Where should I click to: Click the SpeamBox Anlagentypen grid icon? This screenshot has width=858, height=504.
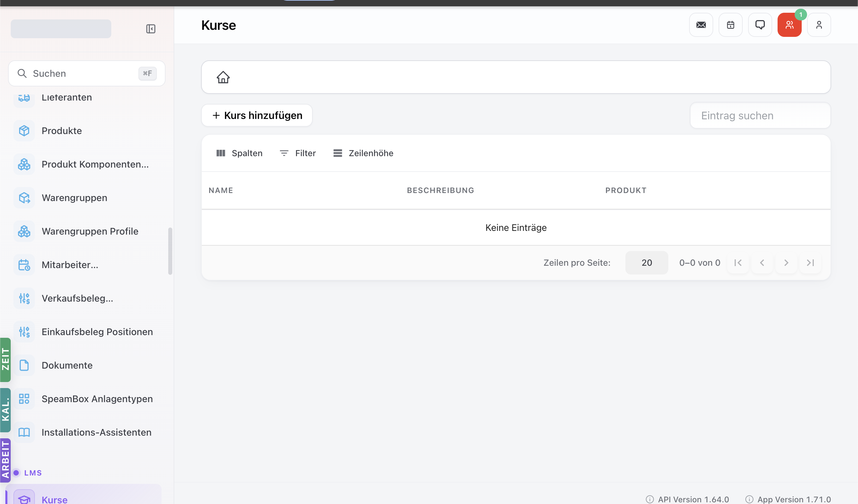pos(24,399)
